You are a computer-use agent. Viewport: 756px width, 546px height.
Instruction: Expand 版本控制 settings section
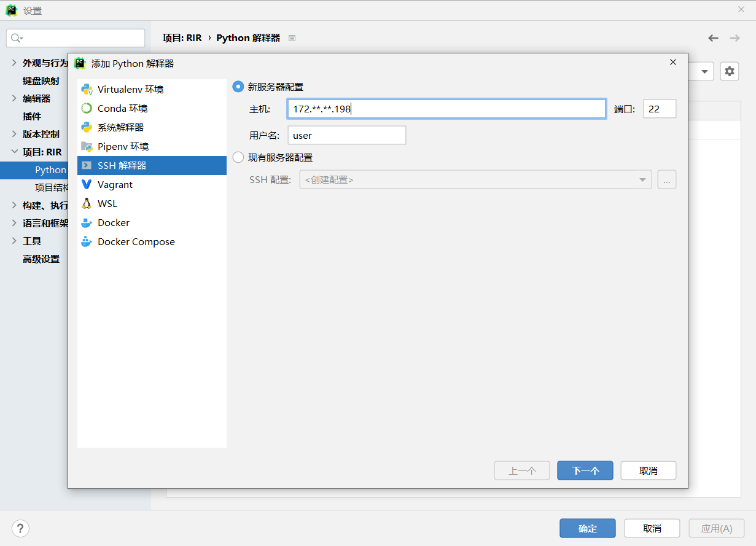tap(14, 134)
